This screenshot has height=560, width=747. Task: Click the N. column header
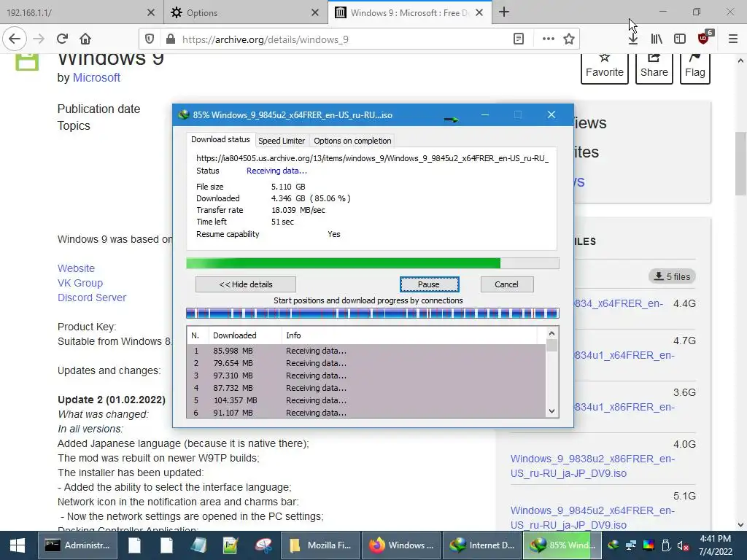click(198, 335)
